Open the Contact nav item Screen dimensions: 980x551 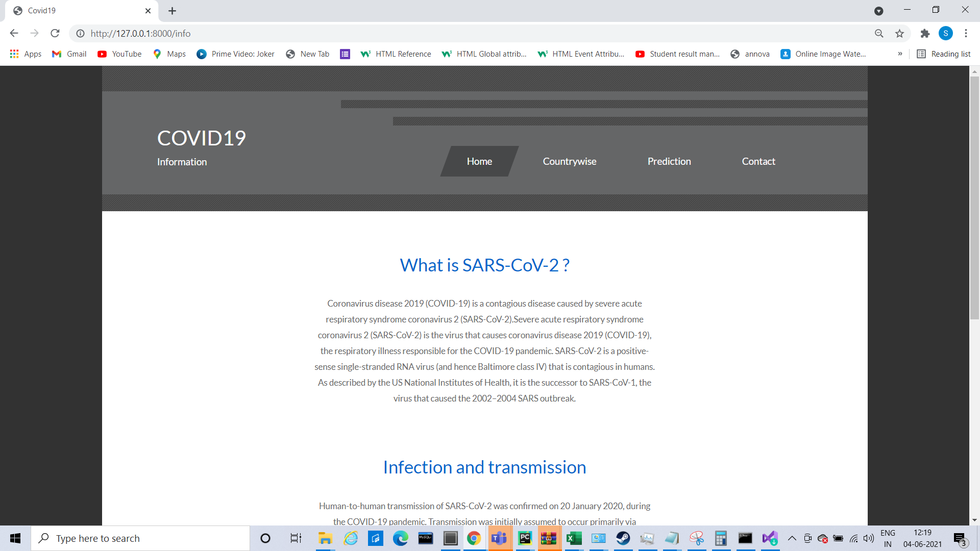point(758,161)
